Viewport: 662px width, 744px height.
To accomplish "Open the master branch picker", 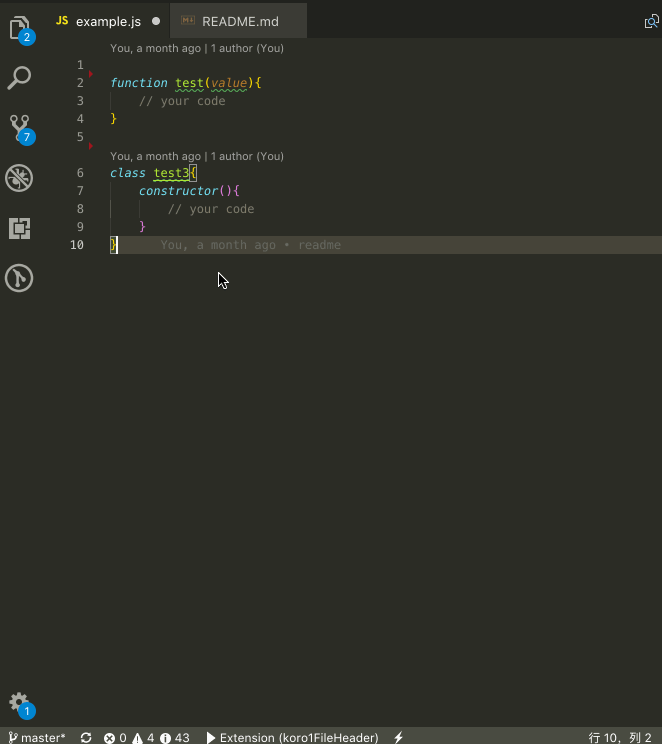I will click(x=37, y=737).
